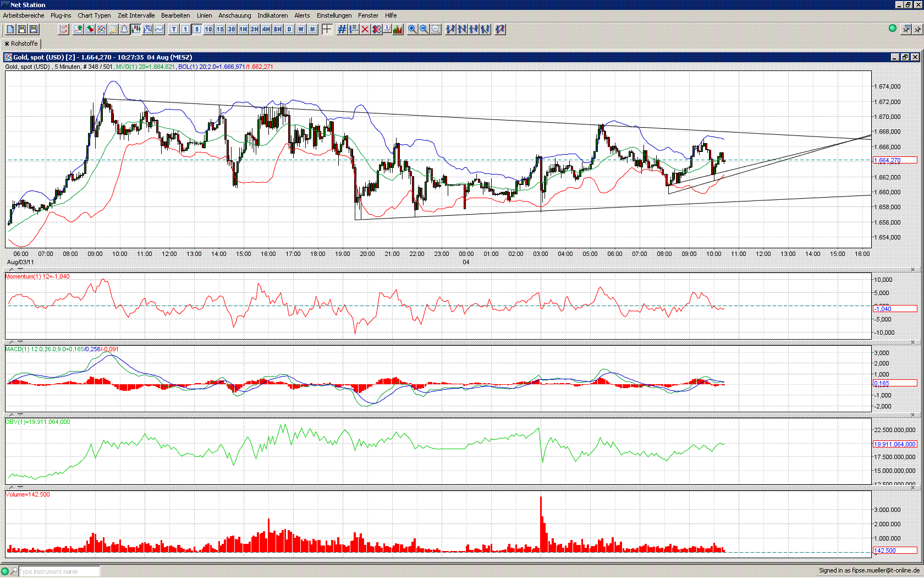The width and height of the screenshot is (924, 578).
Task: Select the 4H interval button
Action: [x=266, y=29]
